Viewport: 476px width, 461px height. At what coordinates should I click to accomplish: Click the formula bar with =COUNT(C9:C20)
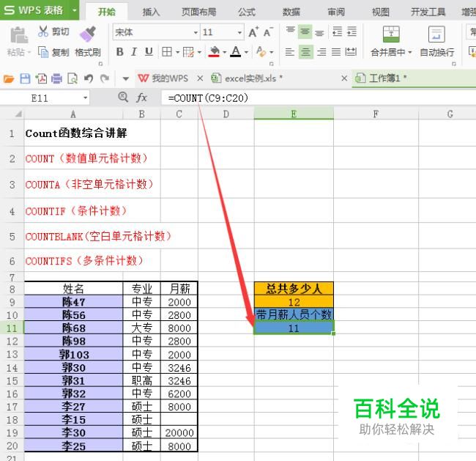pyautogui.click(x=319, y=98)
